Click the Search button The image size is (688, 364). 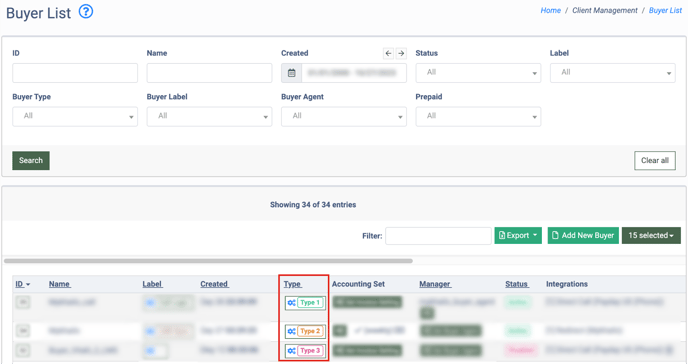(31, 161)
